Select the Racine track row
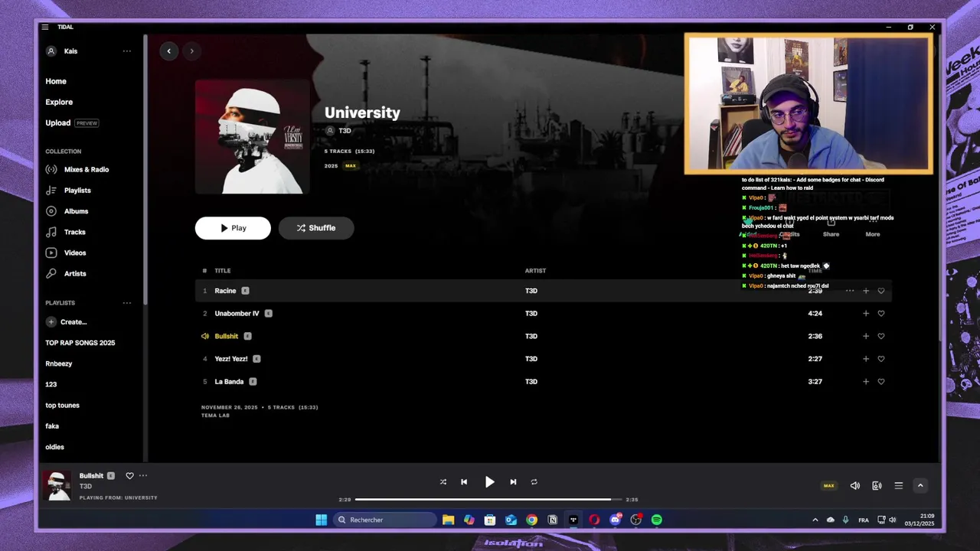This screenshot has height=551, width=980. 544,291
